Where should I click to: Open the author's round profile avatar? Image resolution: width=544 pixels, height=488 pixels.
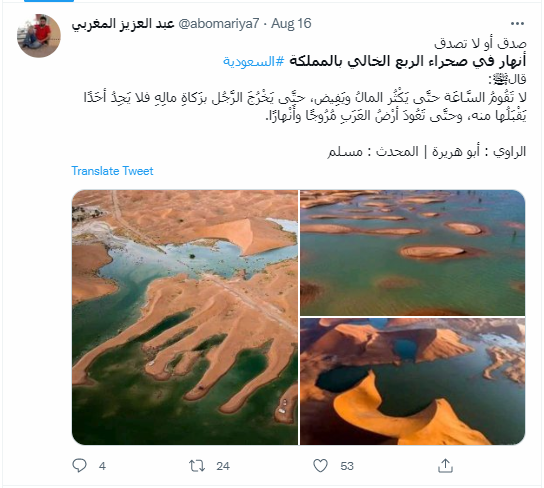[x=39, y=35]
